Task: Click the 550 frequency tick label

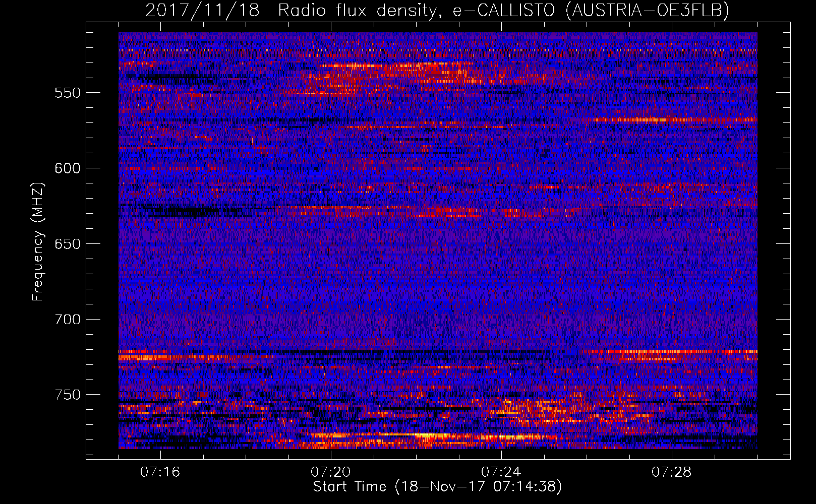Action: 68,93
